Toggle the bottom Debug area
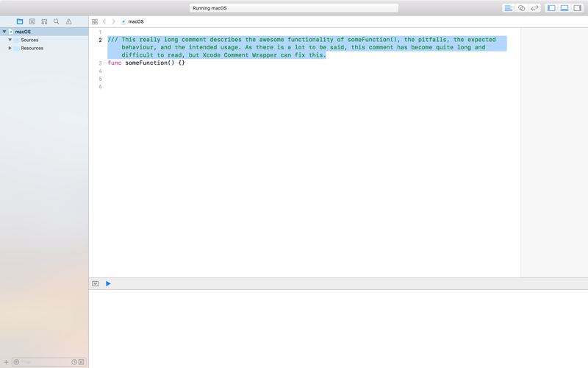The image size is (588, 368). point(564,8)
